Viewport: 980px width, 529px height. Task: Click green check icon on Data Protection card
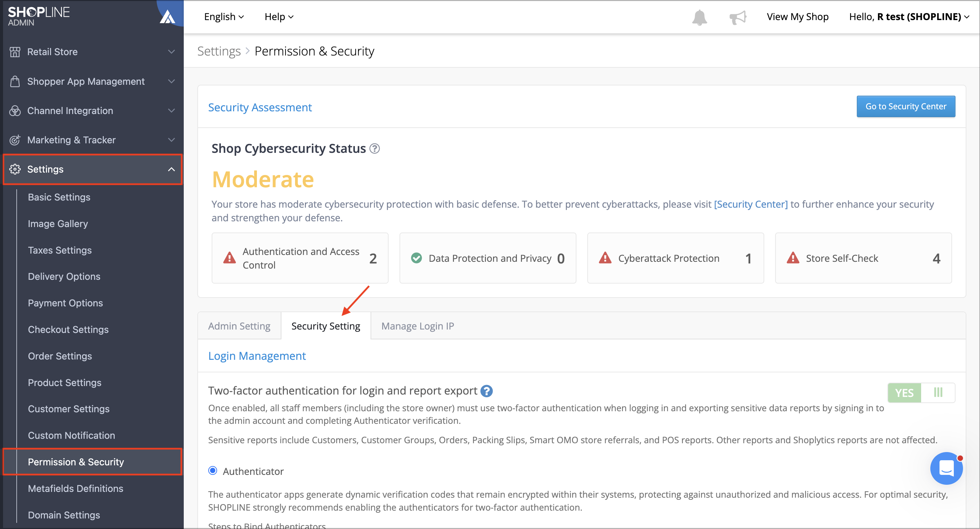416,258
